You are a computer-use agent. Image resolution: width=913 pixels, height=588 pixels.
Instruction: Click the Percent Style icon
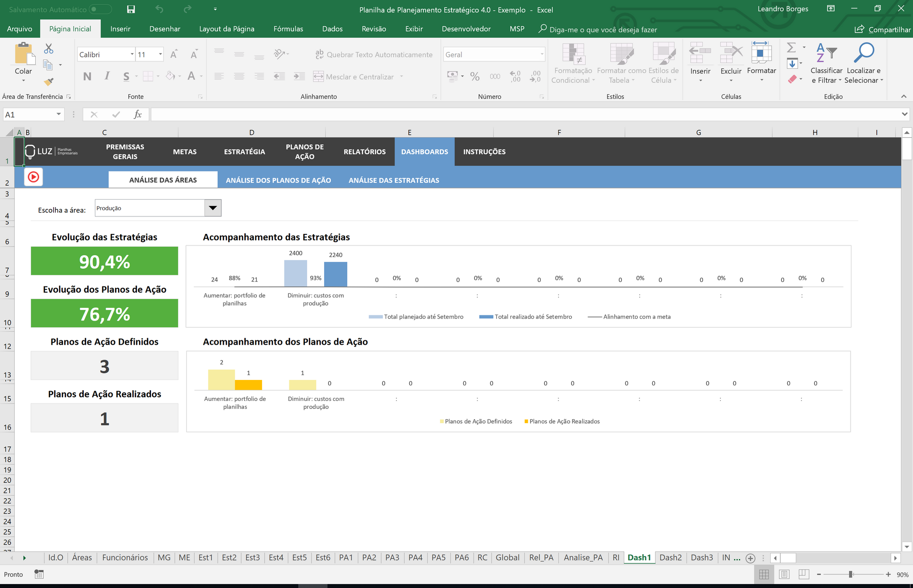coord(475,77)
